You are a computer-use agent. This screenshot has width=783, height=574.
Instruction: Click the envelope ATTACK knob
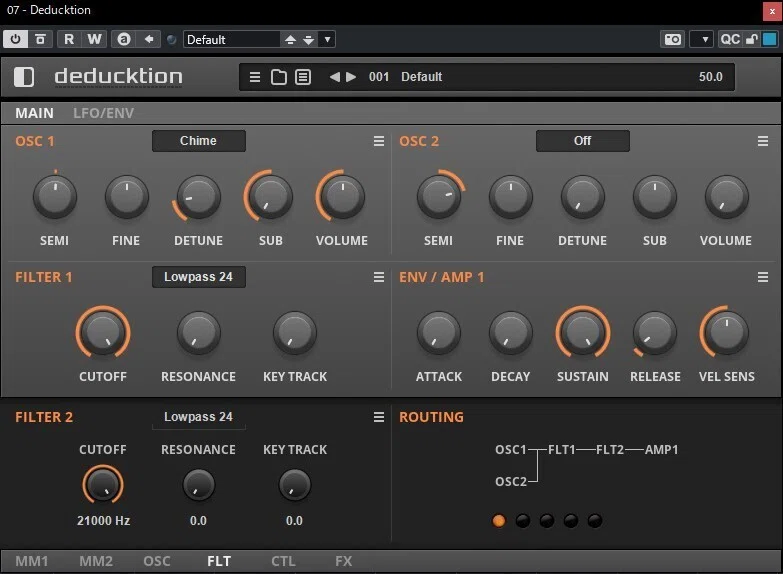coord(439,333)
